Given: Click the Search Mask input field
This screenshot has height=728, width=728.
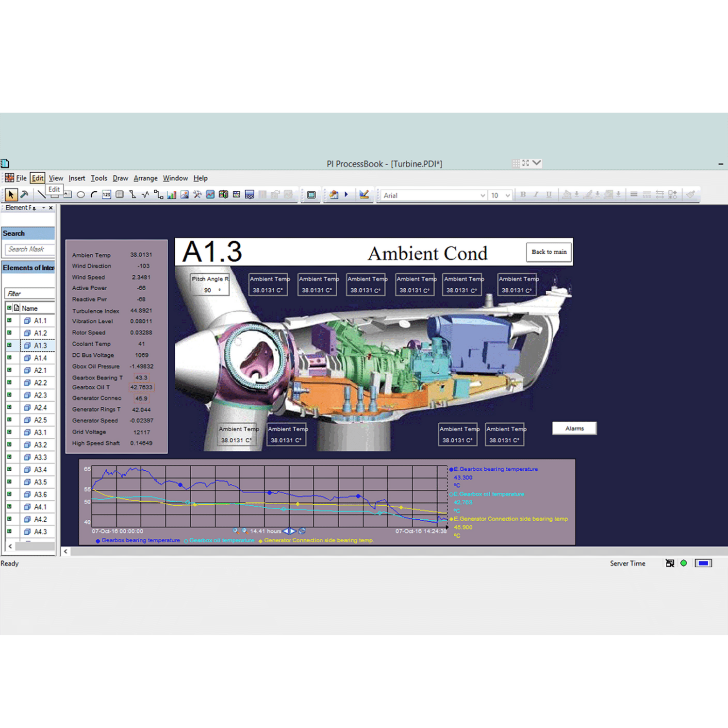Looking at the screenshot, I should [30, 249].
